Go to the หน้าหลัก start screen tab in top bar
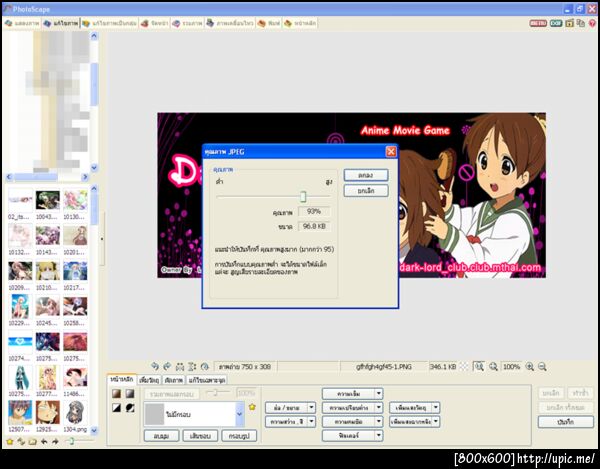600x469 pixels. click(300, 23)
